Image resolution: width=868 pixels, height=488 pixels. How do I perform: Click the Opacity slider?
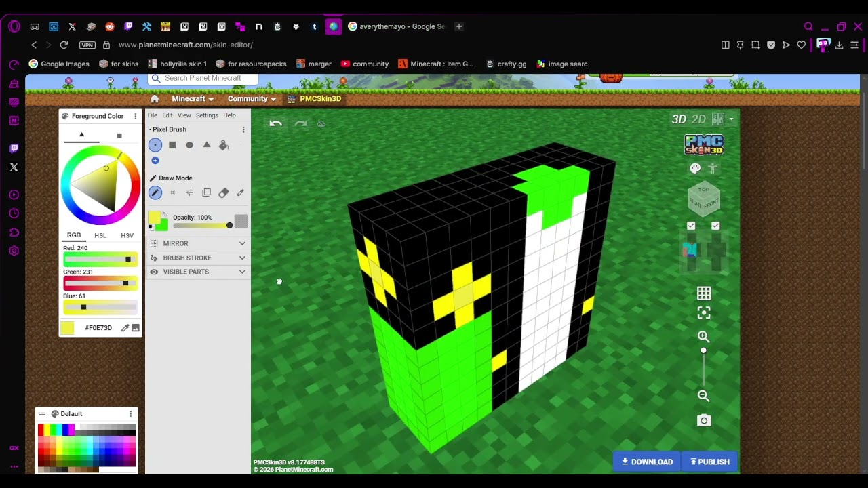(x=203, y=226)
